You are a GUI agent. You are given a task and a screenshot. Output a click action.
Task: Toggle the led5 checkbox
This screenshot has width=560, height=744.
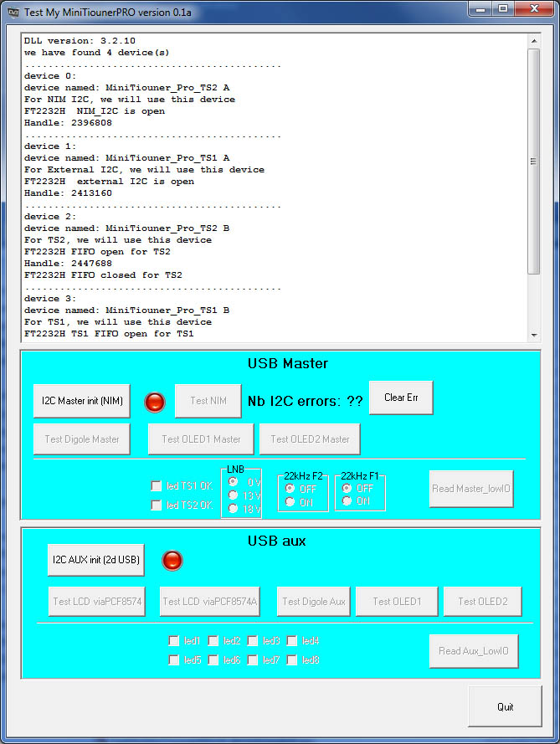[174, 660]
